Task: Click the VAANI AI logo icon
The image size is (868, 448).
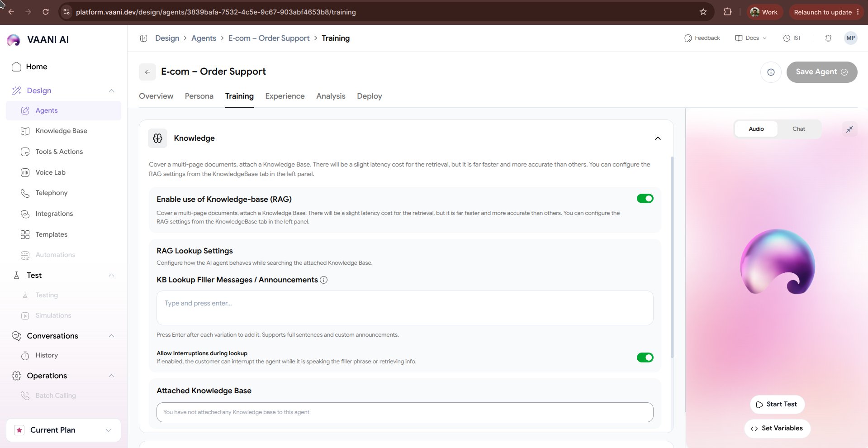Action: click(14, 40)
